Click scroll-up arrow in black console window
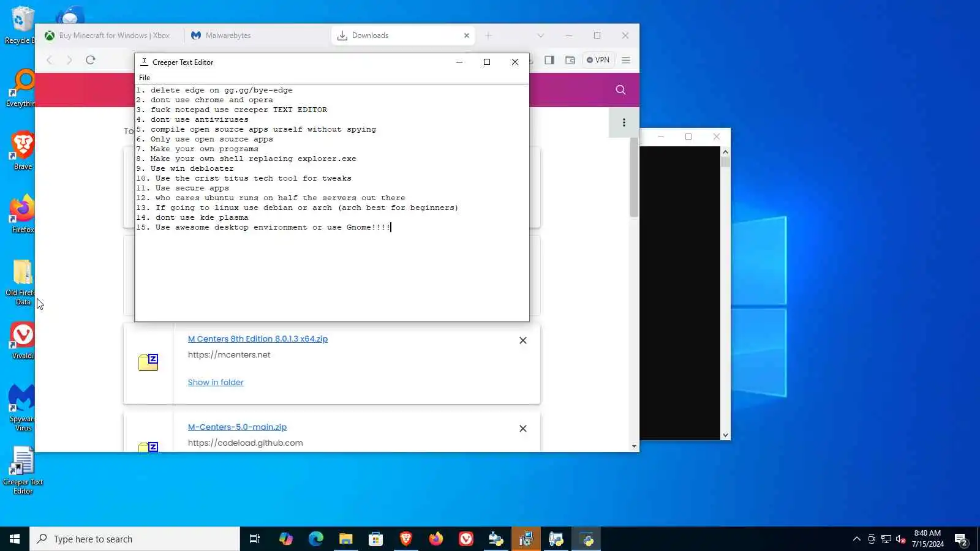Image resolution: width=980 pixels, height=551 pixels. coord(725,152)
